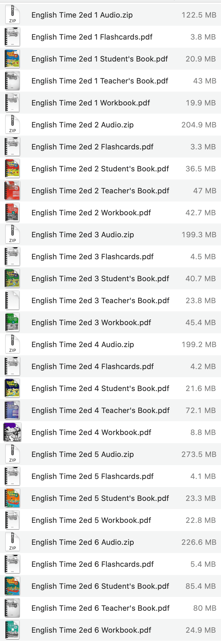Click the colorful Student's Book 5 cover thumbnail
This screenshot has height=644, width=221.
coord(12,498)
